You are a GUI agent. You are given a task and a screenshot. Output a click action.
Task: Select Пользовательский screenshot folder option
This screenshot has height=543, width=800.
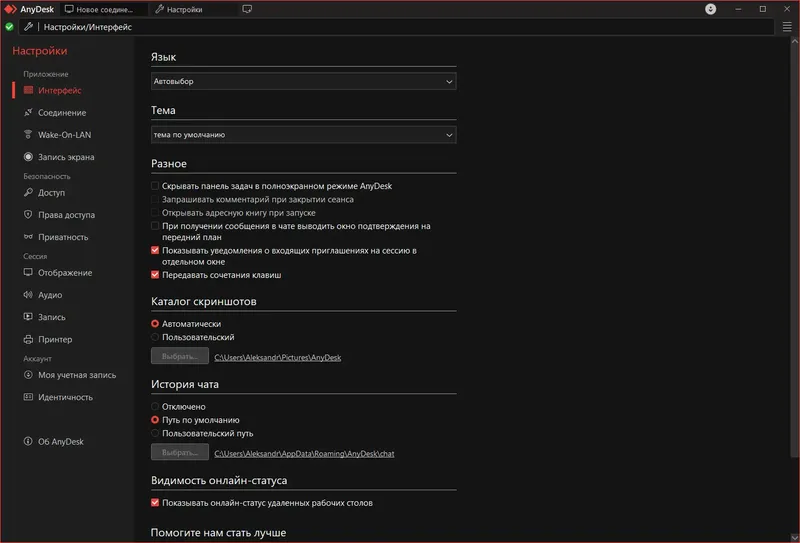coord(155,337)
